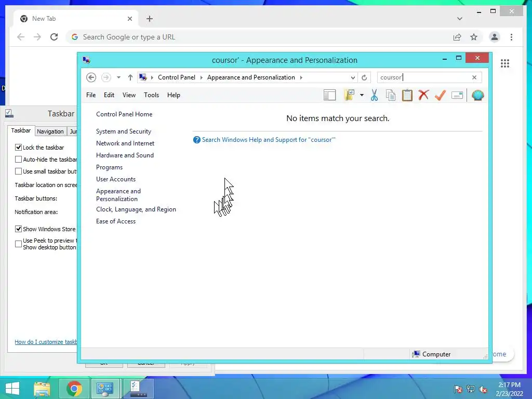
Task: Open address bar history dropdown
Action: coord(353,78)
